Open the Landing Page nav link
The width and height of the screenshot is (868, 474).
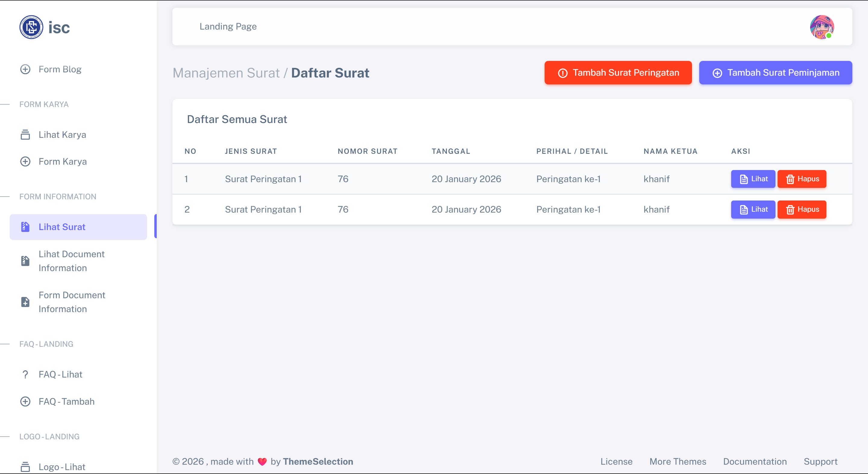tap(228, 26)
